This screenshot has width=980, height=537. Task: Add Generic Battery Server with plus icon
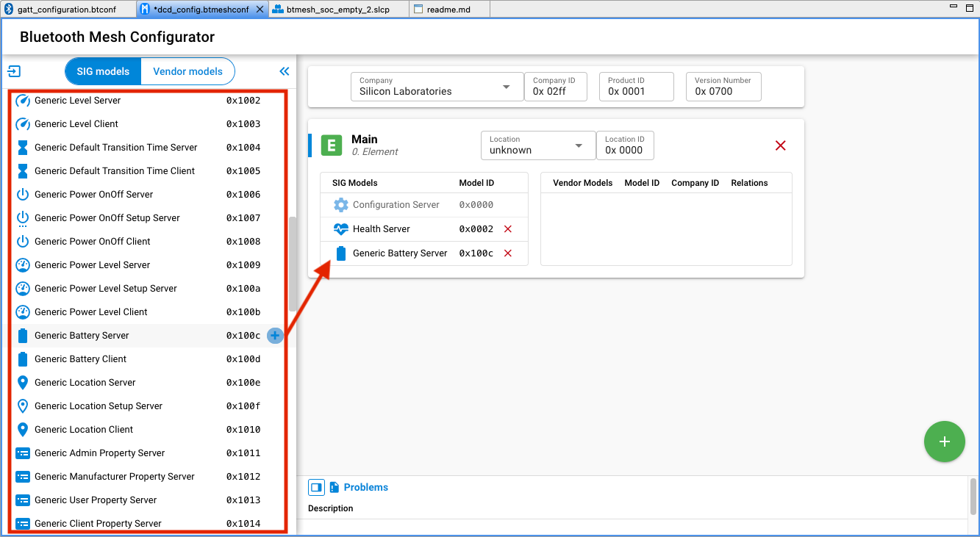[275, 336]
